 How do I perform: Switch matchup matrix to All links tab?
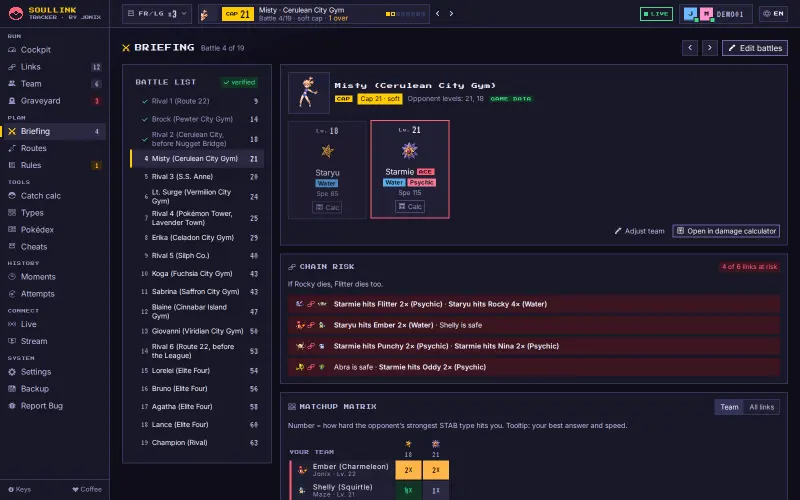[762, 407]
